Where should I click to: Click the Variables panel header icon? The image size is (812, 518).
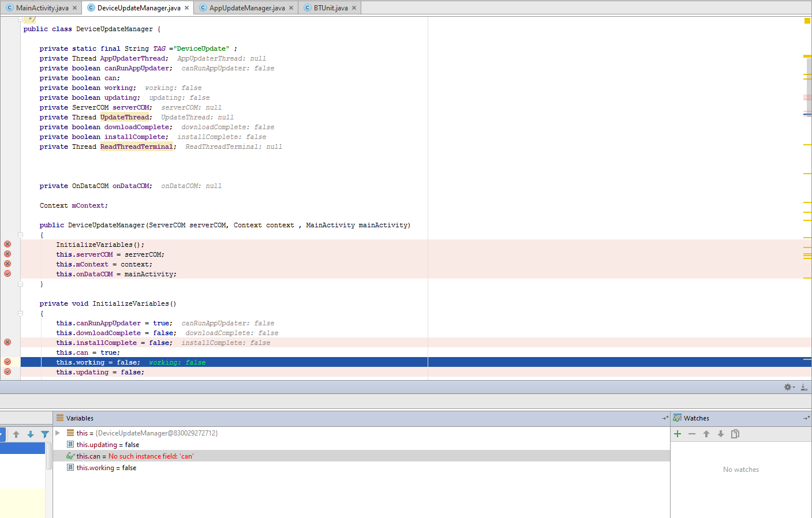(x=60, y=418)
